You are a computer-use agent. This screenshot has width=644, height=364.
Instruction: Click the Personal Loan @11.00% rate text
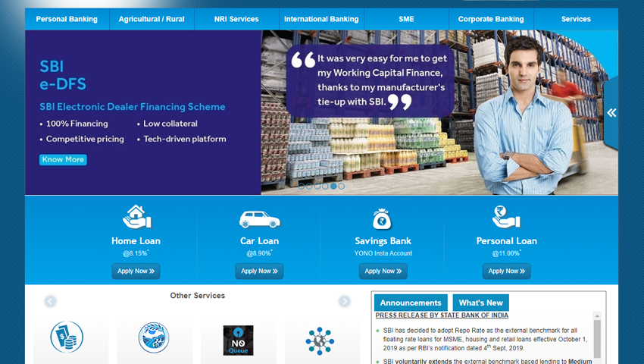507,253
